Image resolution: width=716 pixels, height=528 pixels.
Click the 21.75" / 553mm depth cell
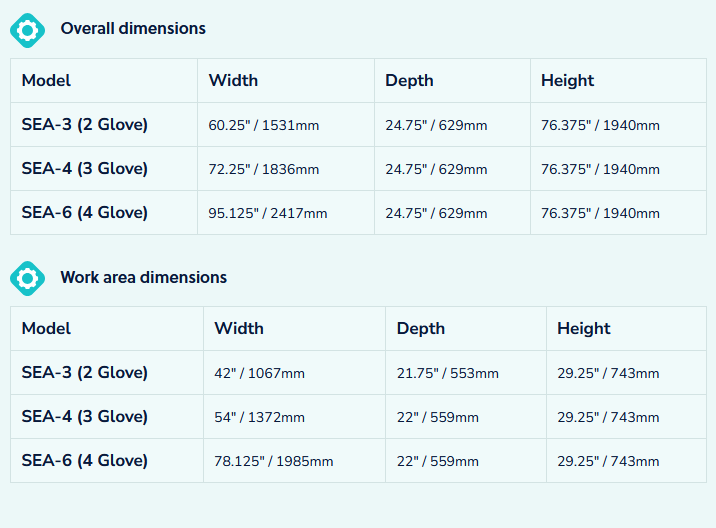[x=447, y=374]
